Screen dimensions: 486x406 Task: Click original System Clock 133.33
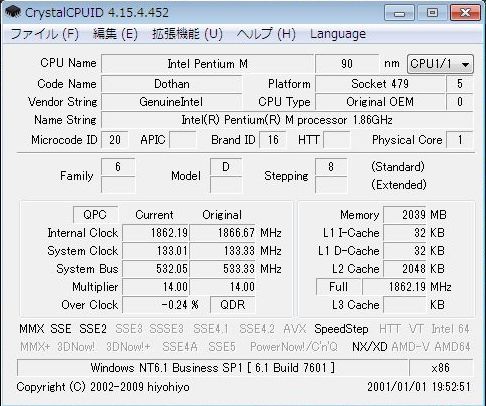(223, 251)
